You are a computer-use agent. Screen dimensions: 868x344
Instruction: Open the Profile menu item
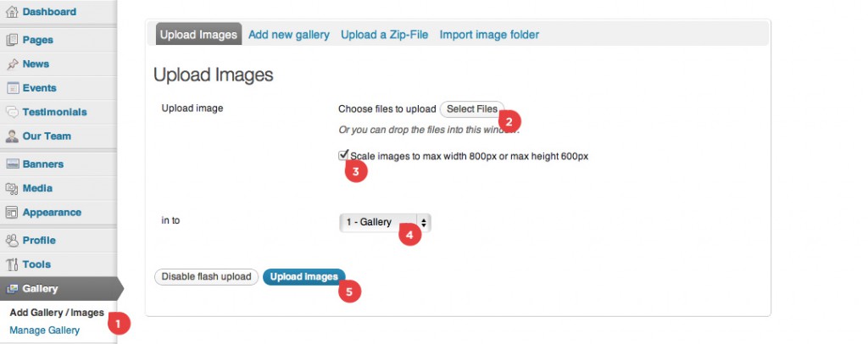39,240
